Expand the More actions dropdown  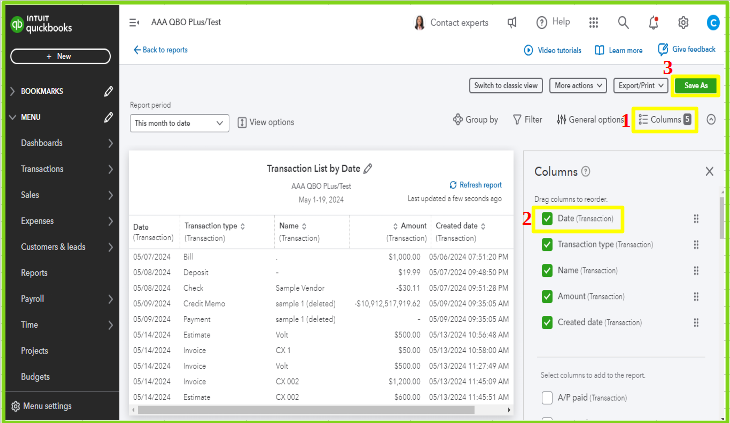[x=578, y=86]
